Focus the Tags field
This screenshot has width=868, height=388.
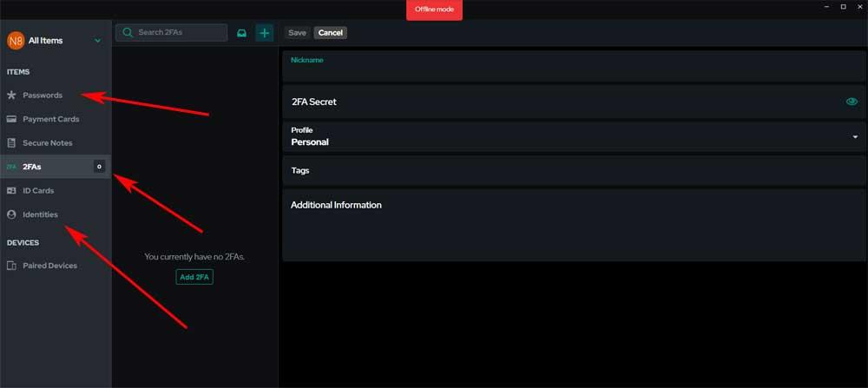[574, 170]
